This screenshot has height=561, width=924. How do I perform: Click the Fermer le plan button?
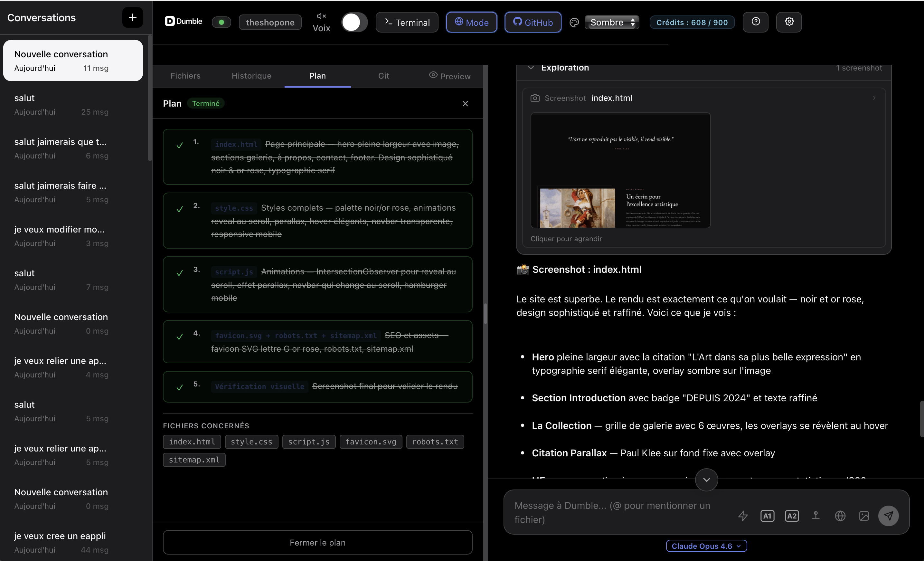click(x=317, y=542)
